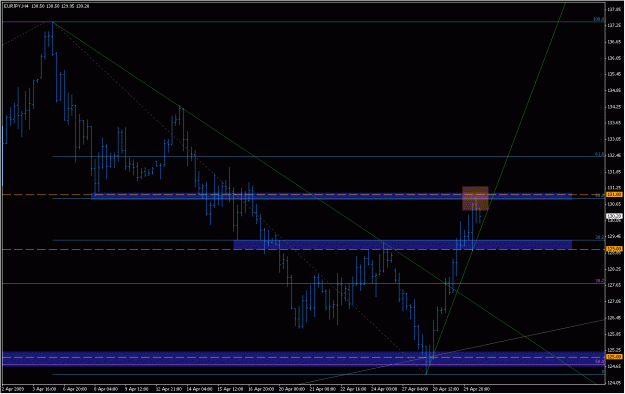This screenshot has width=625, height=394.
Task: Click the EURJPY,H4 chart title text
Action: (x=16, y=6)
